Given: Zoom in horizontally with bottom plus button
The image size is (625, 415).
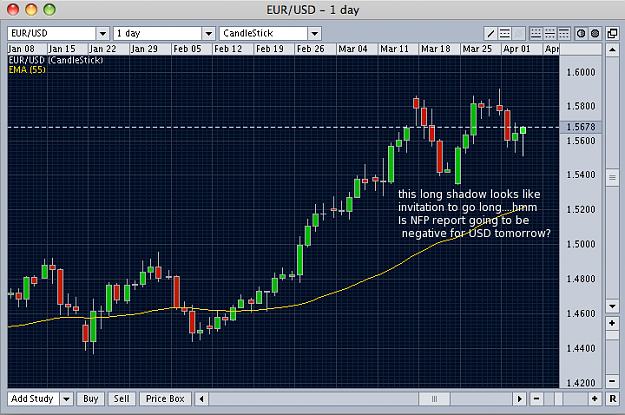Looking at the screenshot, I should (x=595, y=399).
